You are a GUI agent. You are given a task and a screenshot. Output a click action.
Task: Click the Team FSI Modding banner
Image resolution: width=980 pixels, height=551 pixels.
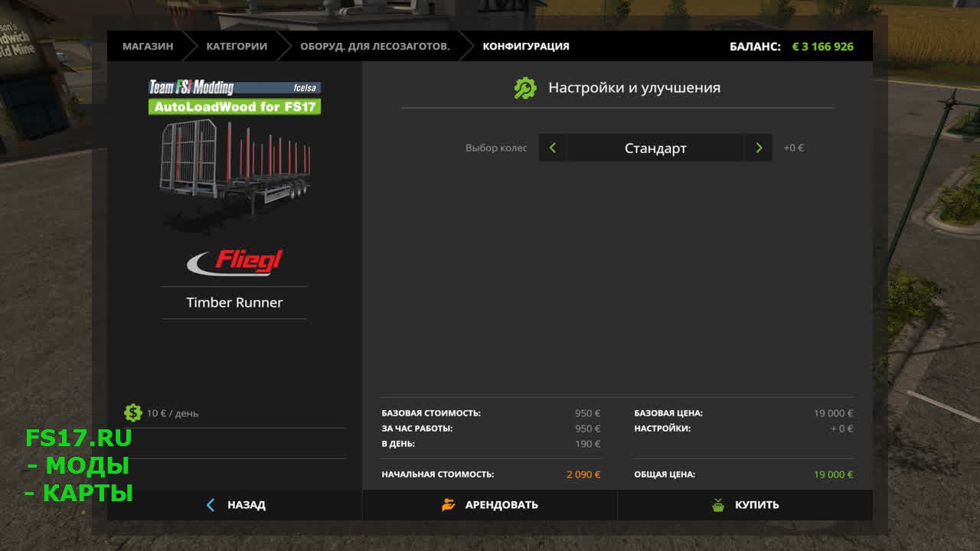[x=234, y=87]
